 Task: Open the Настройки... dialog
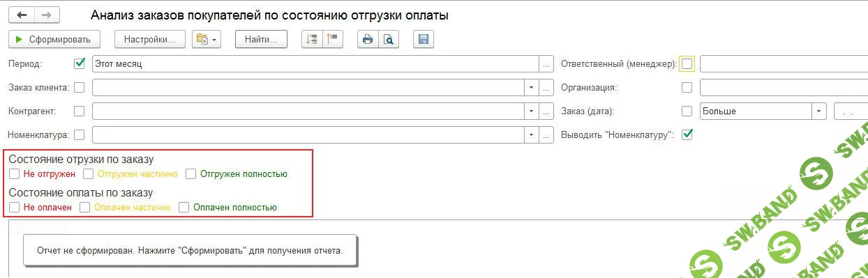[149, 39]
